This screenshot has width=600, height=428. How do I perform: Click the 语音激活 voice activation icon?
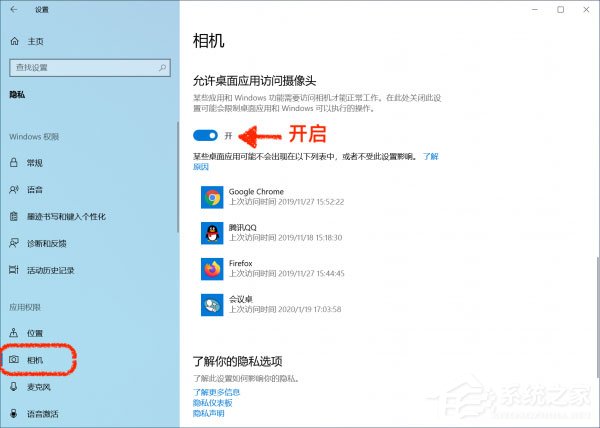pos(14,413)
